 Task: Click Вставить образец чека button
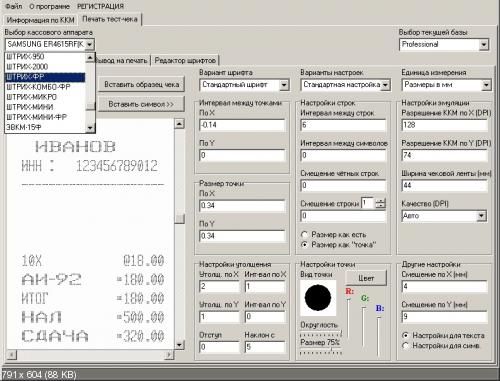tap(142, 85)
